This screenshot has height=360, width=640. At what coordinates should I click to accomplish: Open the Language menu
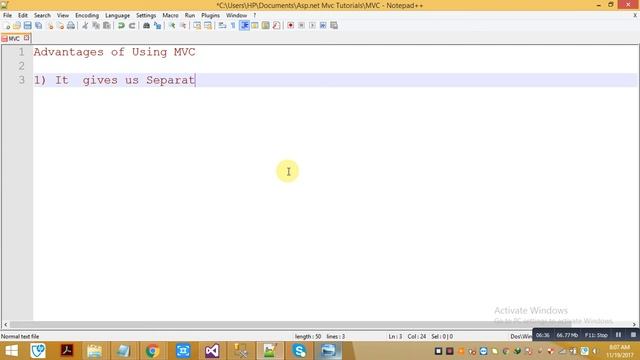pyautogui.click(x=117, y=15)
